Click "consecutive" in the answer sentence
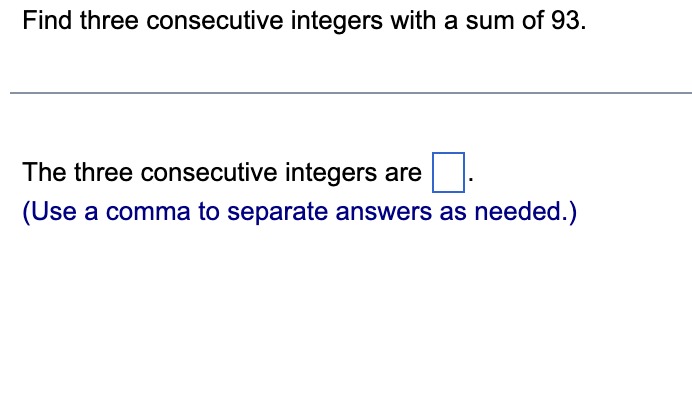The image size is (692, 398). pyautogui.click(x=209, y=172)
